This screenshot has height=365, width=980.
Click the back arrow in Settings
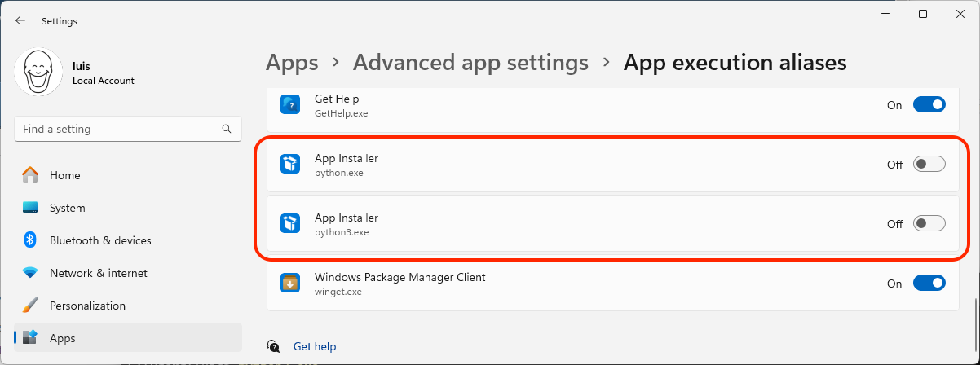(x=20, y=21)
